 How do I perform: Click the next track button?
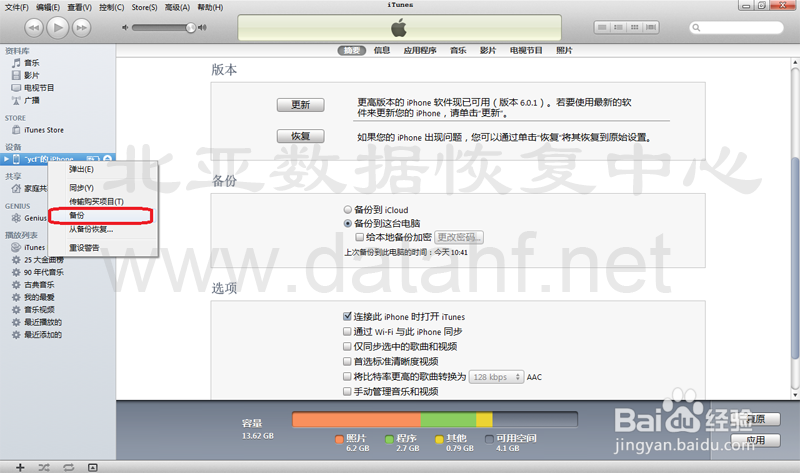[81, 28]
